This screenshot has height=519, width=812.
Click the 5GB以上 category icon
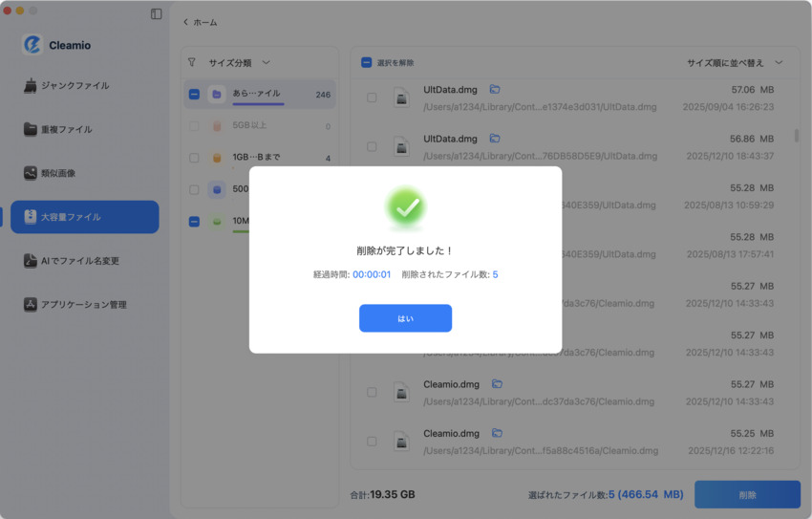click(217, 126)
